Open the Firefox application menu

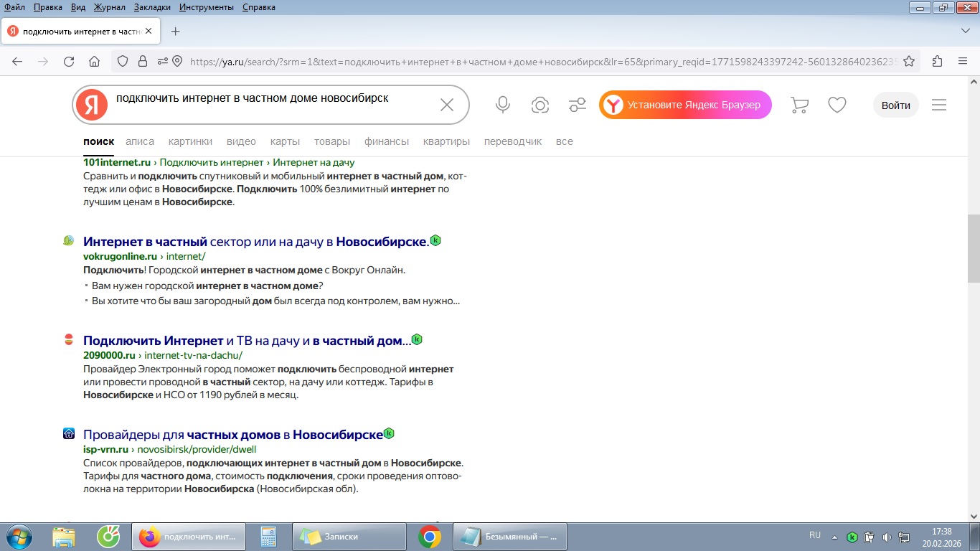tap(963, 61)
